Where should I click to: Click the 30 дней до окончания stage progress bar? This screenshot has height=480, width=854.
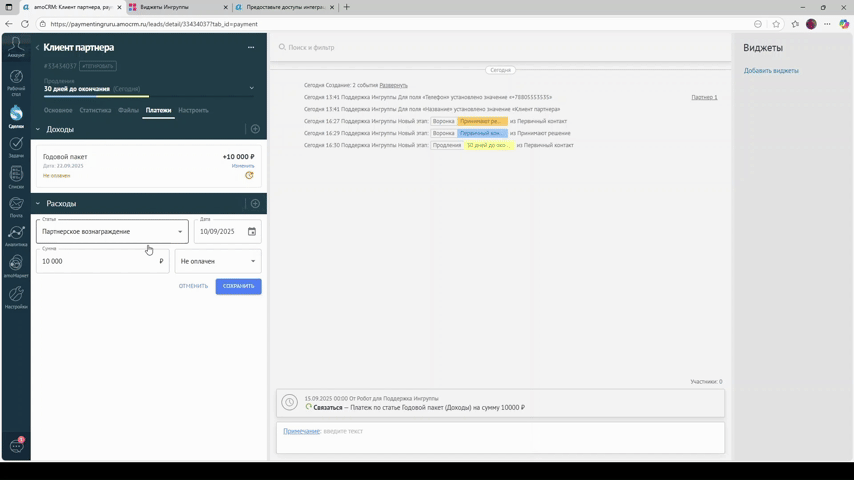point(149,96)
